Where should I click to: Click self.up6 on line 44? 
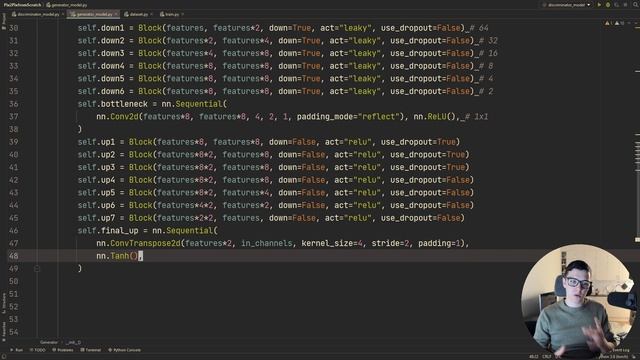click(96, 205)
